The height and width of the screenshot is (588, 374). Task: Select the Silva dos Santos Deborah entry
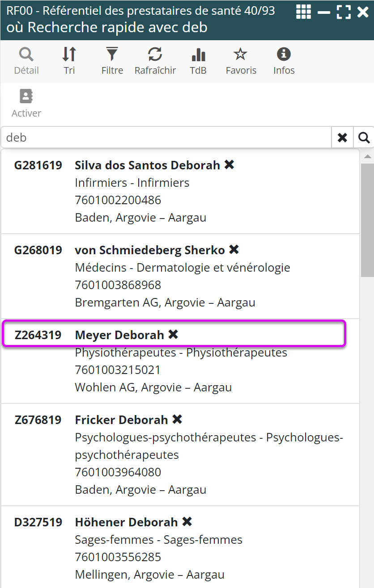(147, 165)
